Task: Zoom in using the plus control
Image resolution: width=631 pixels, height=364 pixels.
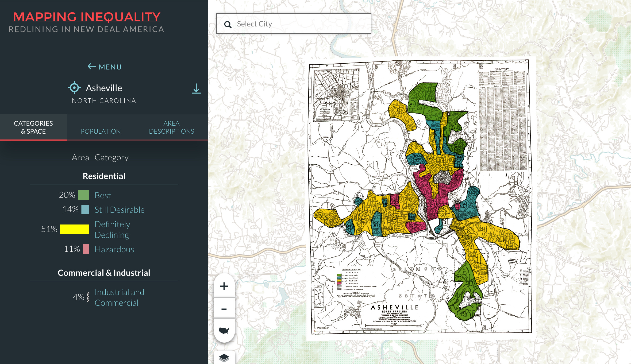Action: coord(224,286)
